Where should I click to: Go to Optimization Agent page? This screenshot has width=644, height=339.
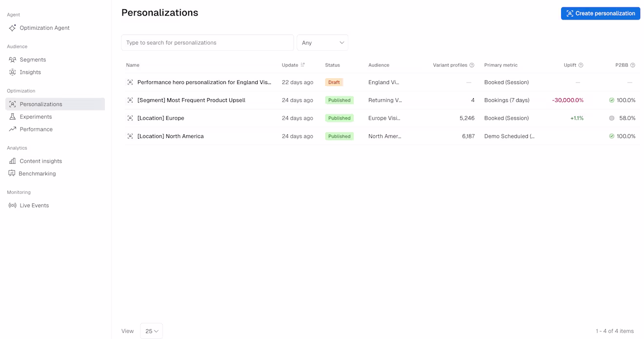[45, 28]
